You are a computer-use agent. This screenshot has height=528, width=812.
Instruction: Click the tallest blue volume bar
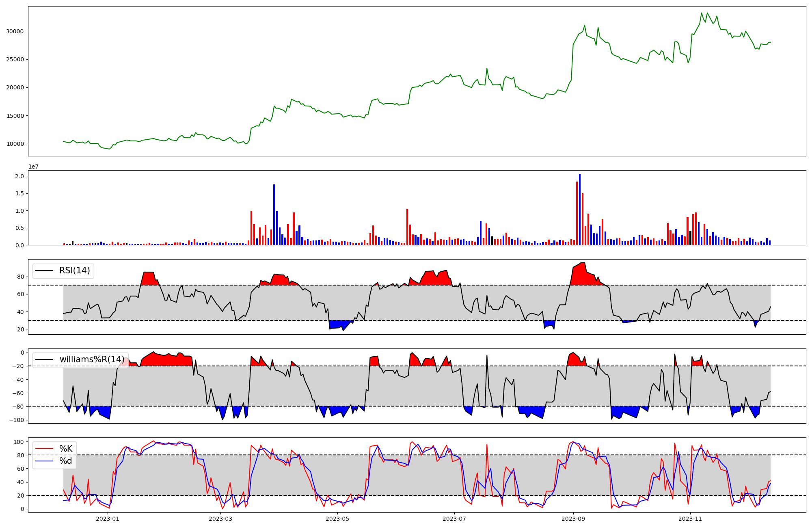[x=579, y=209]
